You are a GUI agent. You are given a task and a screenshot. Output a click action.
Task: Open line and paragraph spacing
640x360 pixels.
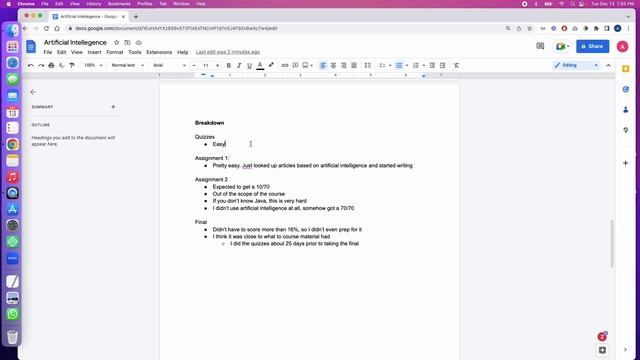[x=368, y=65]
